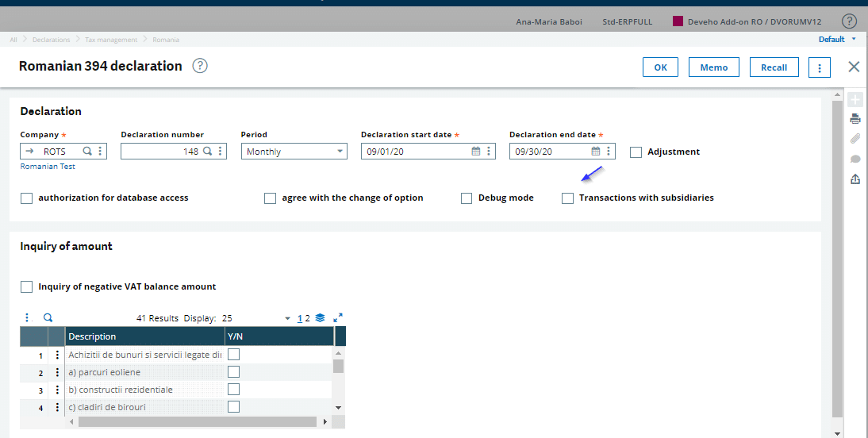This screenshot has width=868, height=438.
Task: Open the Romanian Test company link
Action: click(x=48, y=166)
